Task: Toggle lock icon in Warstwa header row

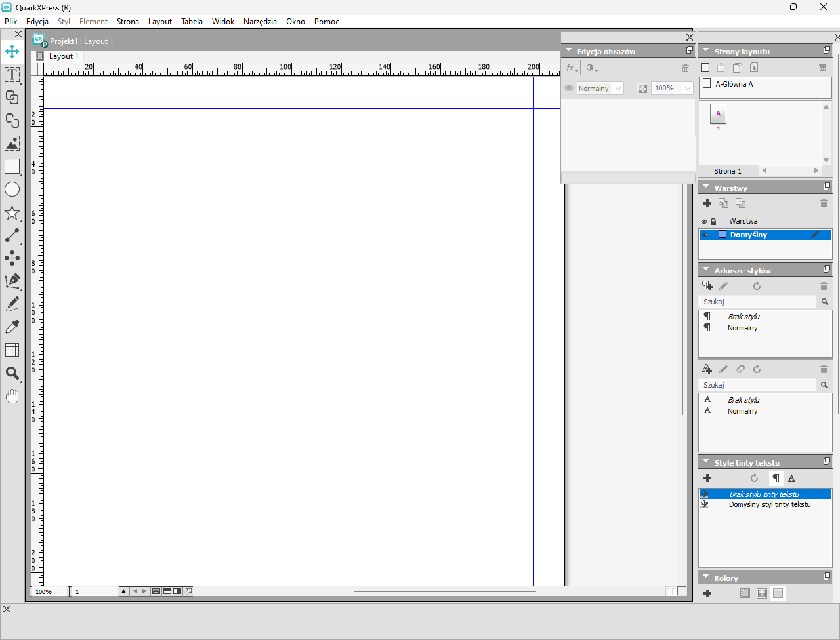Action: coord(714,222)
